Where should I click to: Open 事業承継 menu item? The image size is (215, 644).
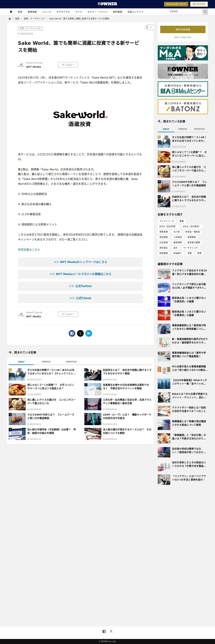(x=32, y=12)
